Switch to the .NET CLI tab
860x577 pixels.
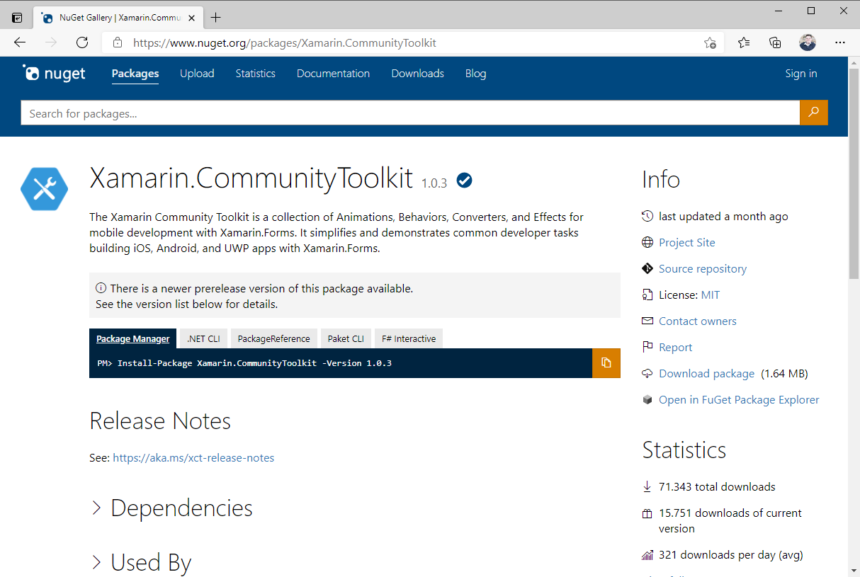pyautogui.click(x=203, y=338)
